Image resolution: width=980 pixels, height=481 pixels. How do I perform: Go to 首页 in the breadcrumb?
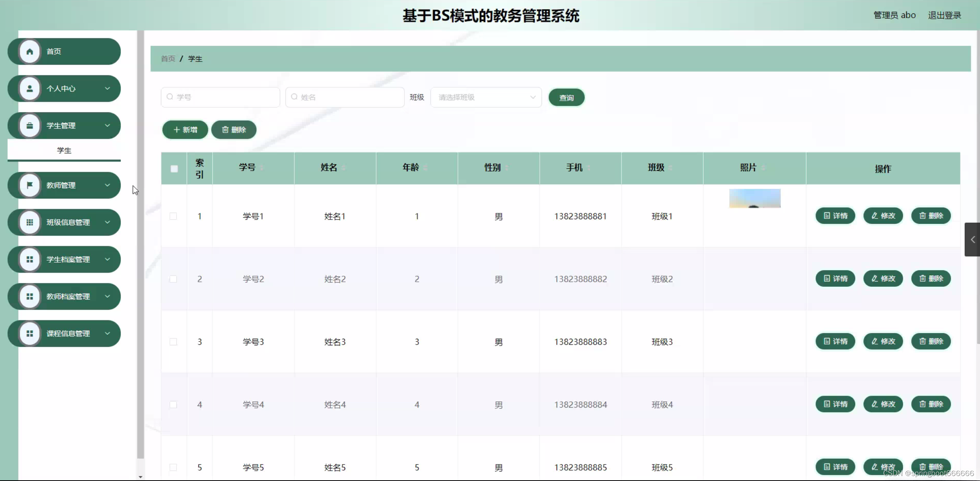click(x=168, y=59)
